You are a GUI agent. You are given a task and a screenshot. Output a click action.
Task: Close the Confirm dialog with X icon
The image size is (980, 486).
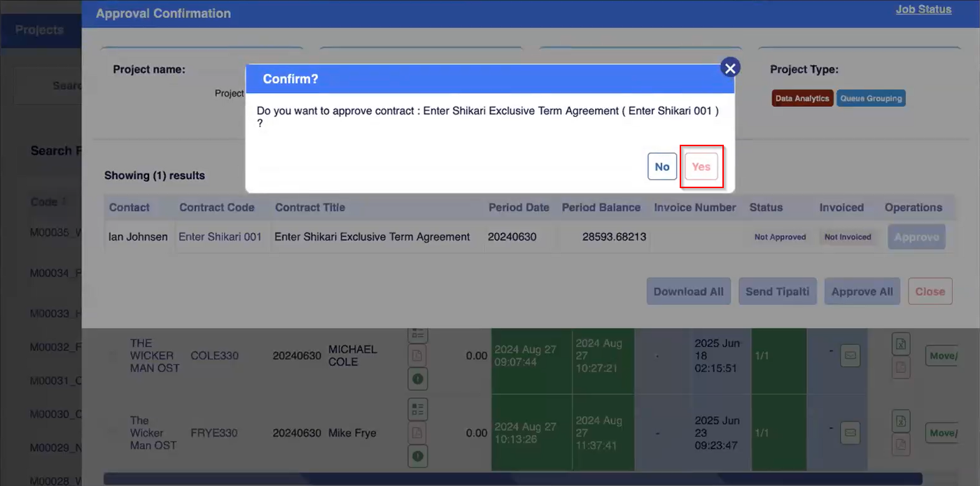click(x=730, y=68)
